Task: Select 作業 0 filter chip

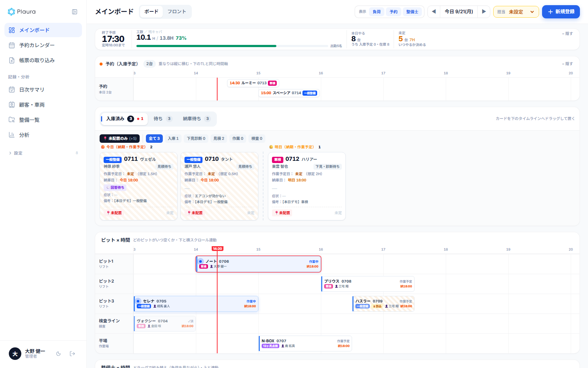Action: [238, 139]
